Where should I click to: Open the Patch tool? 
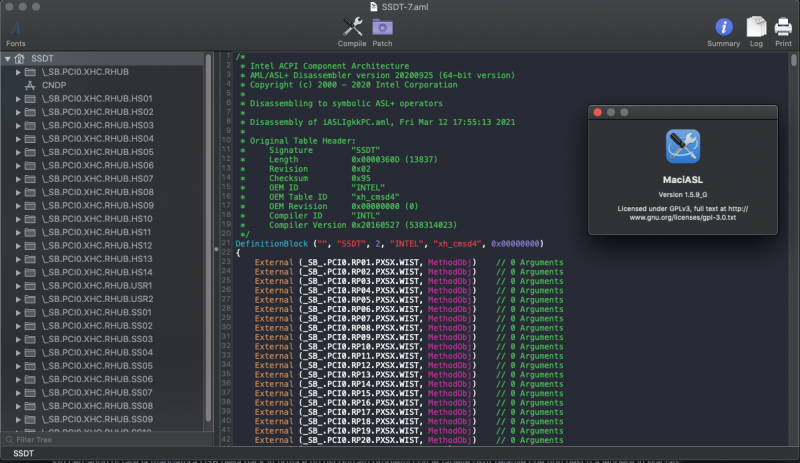click(382, 28)
